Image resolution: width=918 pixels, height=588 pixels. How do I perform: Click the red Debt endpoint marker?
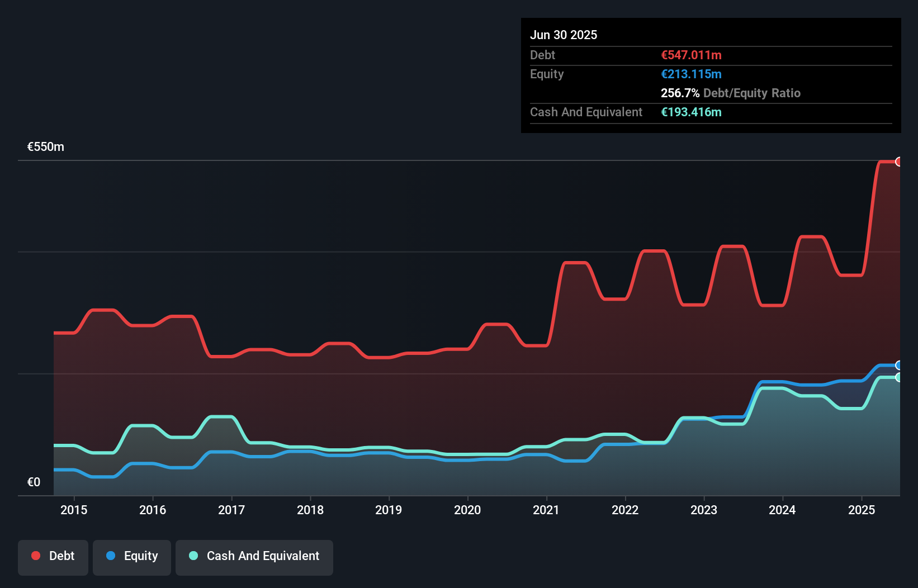(898, 162)
